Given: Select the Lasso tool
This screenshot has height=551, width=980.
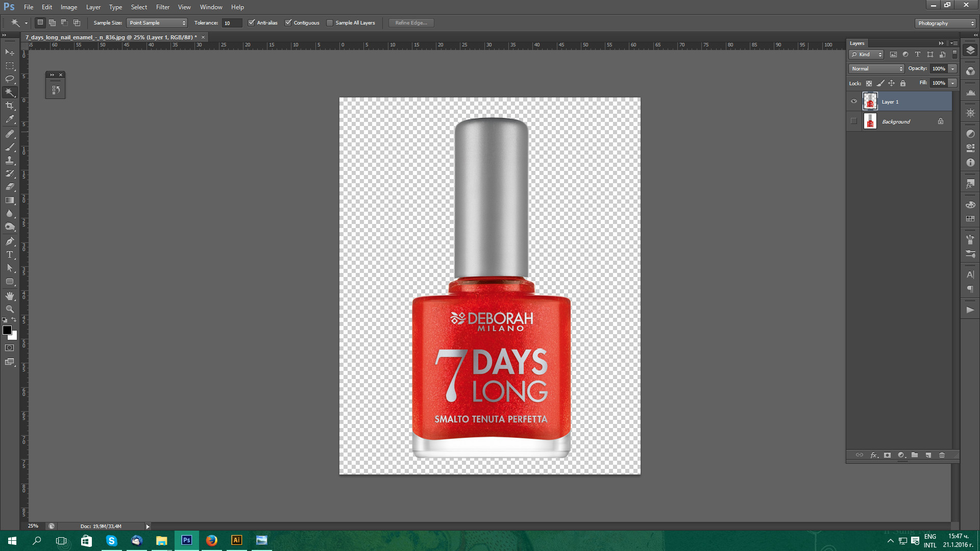Looking at the screenshot, I should click(x=10, y=79).
